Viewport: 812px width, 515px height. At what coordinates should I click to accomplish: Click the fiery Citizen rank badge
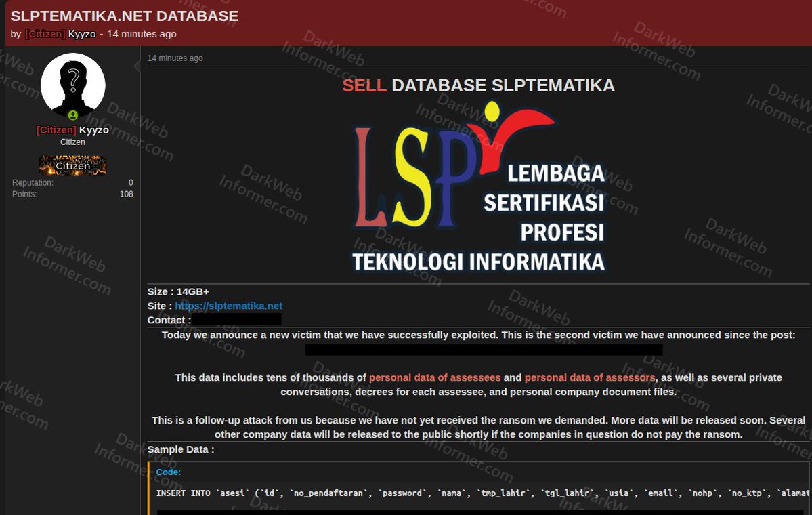tap(73, 165)
